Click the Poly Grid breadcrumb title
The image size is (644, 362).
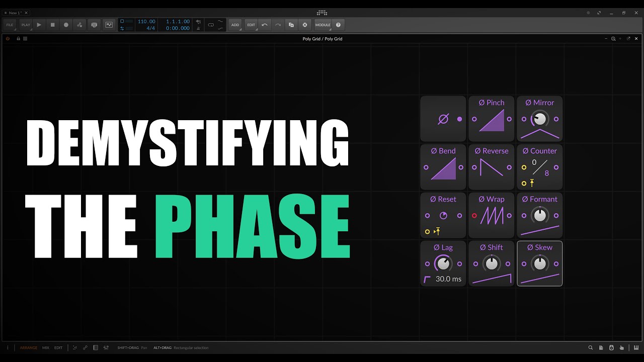(x=322, y=39)
